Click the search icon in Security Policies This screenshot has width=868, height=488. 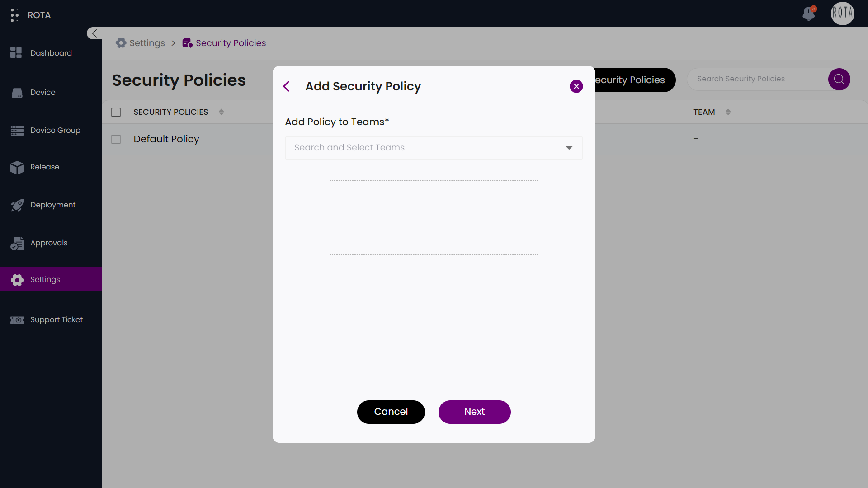839,79
